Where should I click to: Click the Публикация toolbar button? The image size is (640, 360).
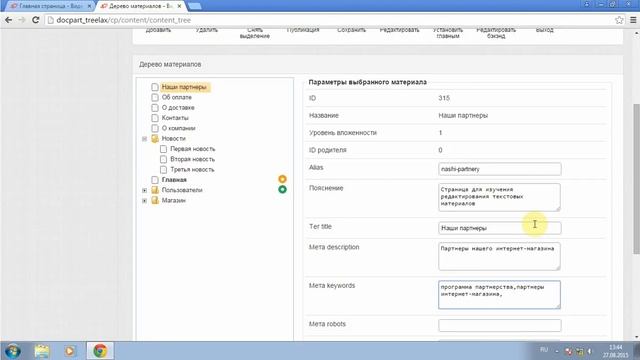point(303,30)
